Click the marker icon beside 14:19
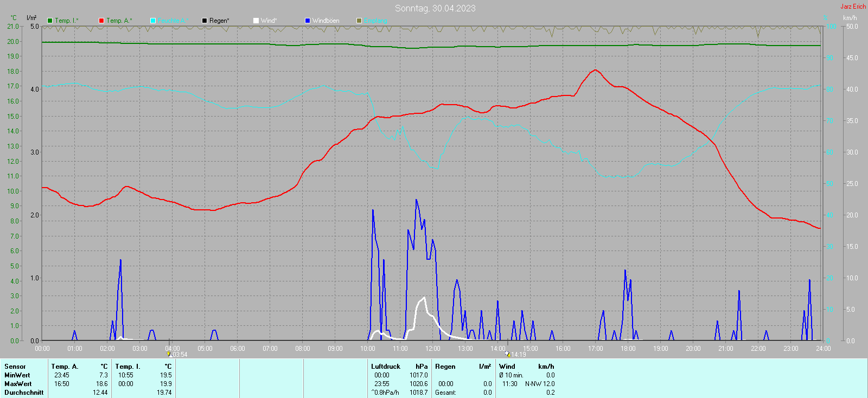This screenshot has width=868, height=398. (507, 354)
